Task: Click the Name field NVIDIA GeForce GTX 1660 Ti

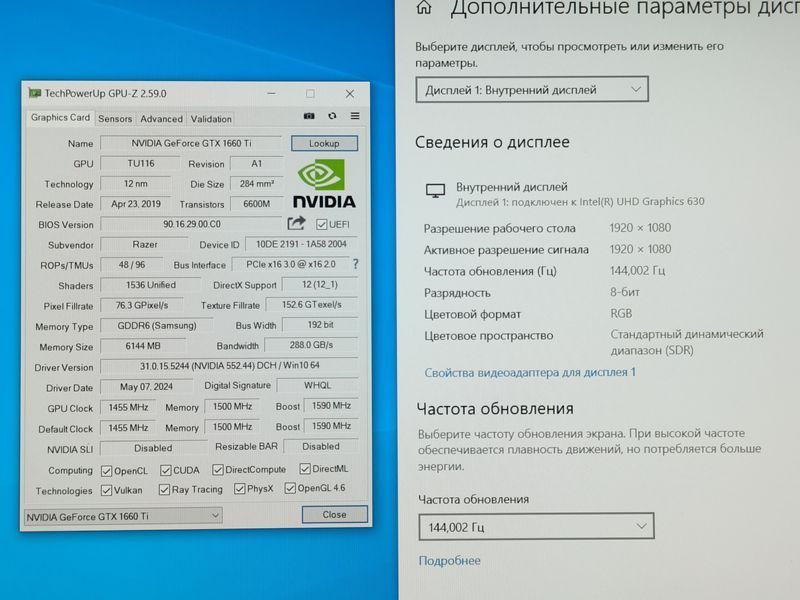Action: point(191,143)
